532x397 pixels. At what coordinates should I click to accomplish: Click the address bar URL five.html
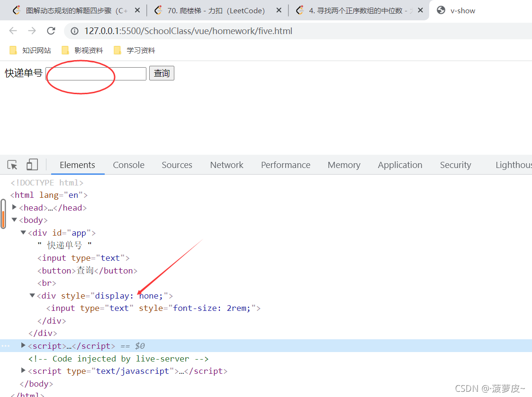[188, 31]
